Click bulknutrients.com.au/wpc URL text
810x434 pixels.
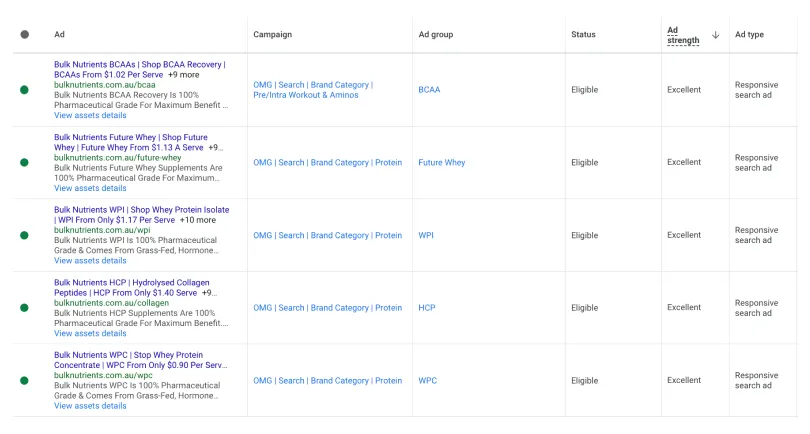pos(103,375)
